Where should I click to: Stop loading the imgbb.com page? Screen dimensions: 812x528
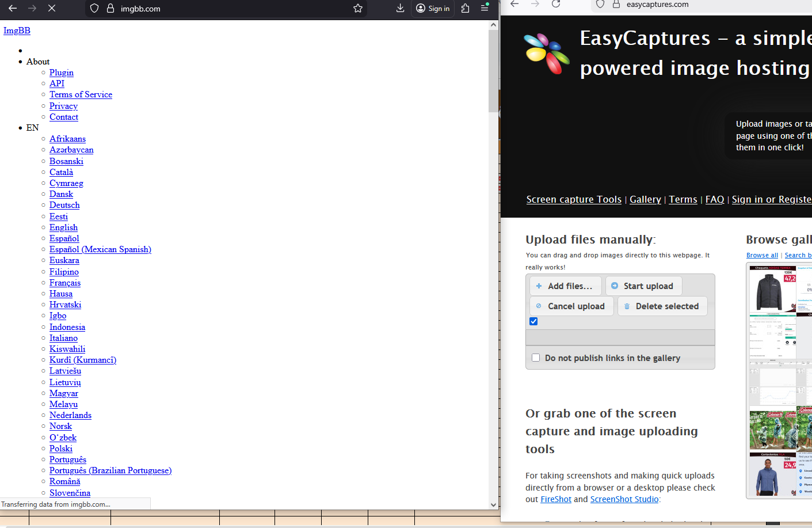pyautogui.click(x=52, y=8)
